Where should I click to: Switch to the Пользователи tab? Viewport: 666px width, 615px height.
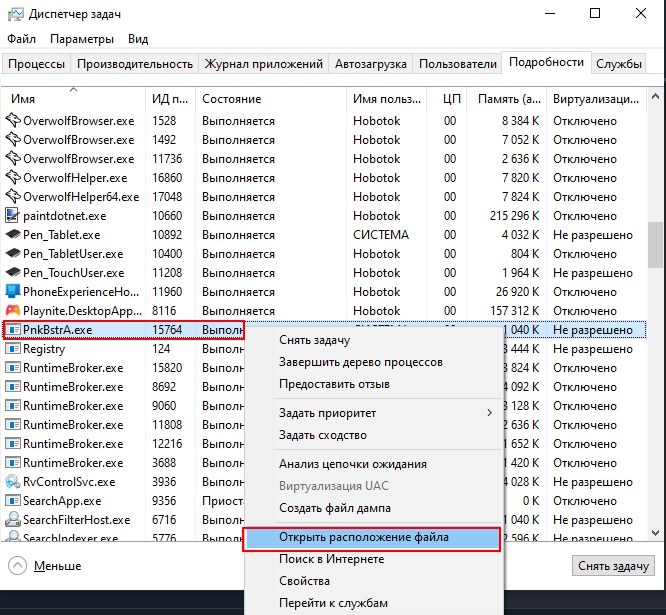458,64
